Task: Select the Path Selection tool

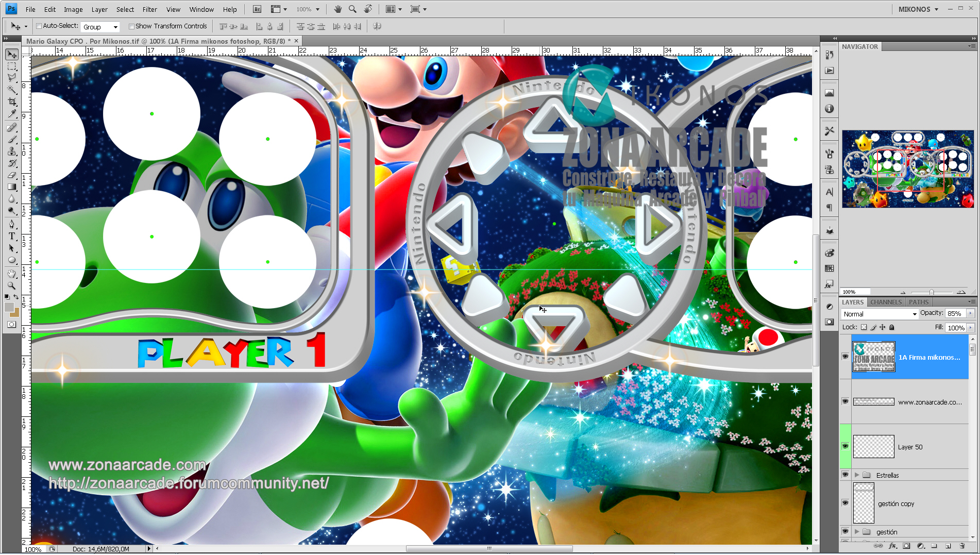Action: [x=12, y=248]
